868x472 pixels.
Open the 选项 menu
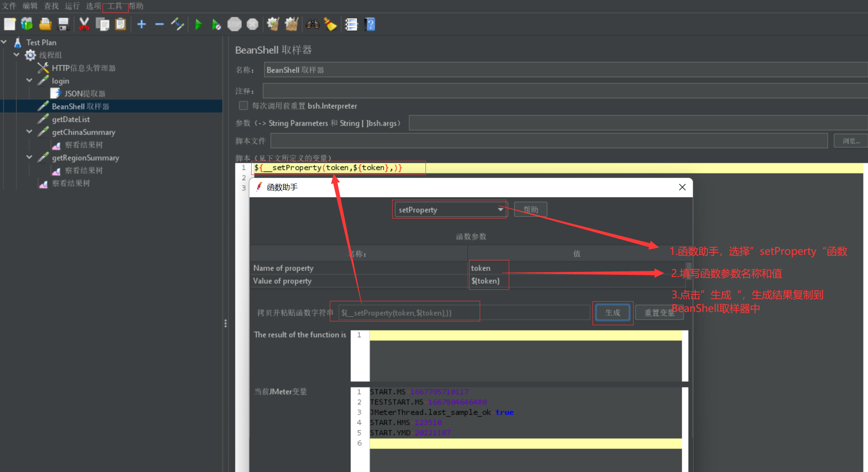[x=94, y=6]
